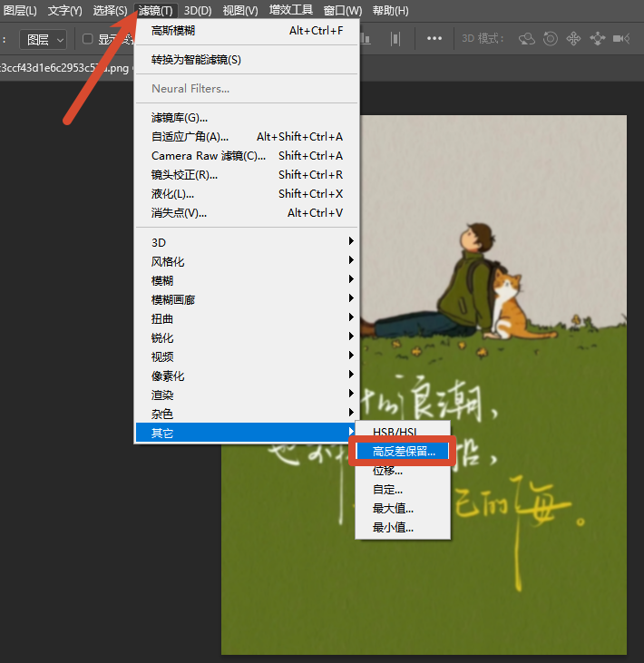Choose 消失点(V)... filter
This screenshot has height=663, width=644.
[247, 212]
